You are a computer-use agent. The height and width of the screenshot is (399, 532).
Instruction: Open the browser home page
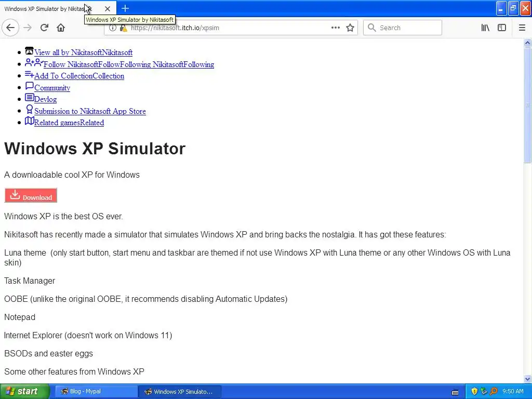(61, 28)
